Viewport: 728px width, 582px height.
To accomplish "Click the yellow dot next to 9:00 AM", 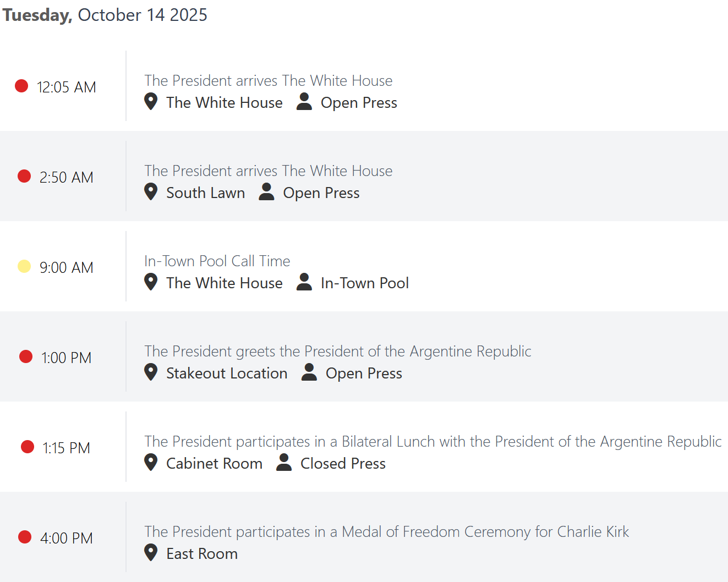I will 24,266.
